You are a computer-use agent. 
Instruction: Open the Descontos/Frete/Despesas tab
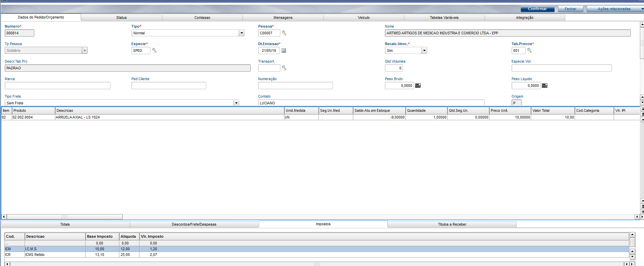[x=194, y=224]
